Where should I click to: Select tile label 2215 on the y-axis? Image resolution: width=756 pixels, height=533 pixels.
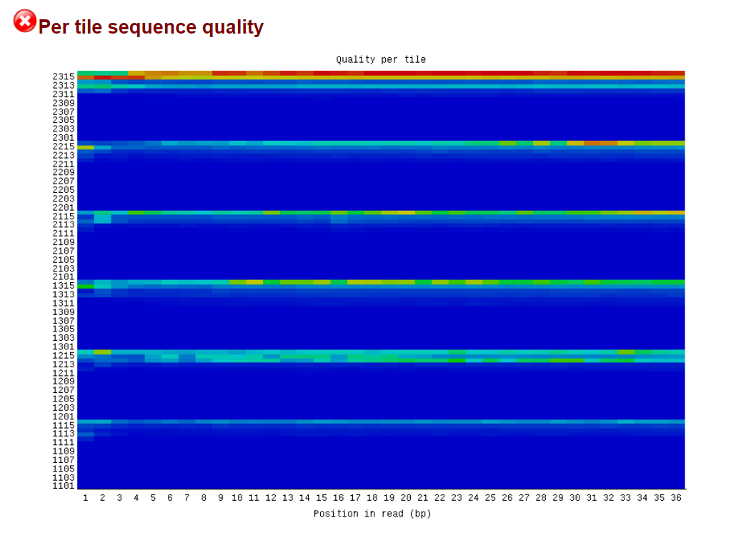tap(64, 146)
